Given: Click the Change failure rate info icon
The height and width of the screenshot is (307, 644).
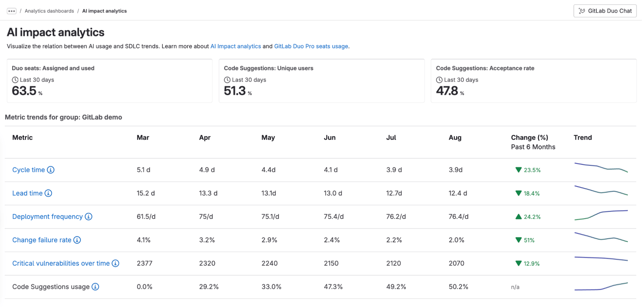Looking at the screenshot, I should coord(76,240).
